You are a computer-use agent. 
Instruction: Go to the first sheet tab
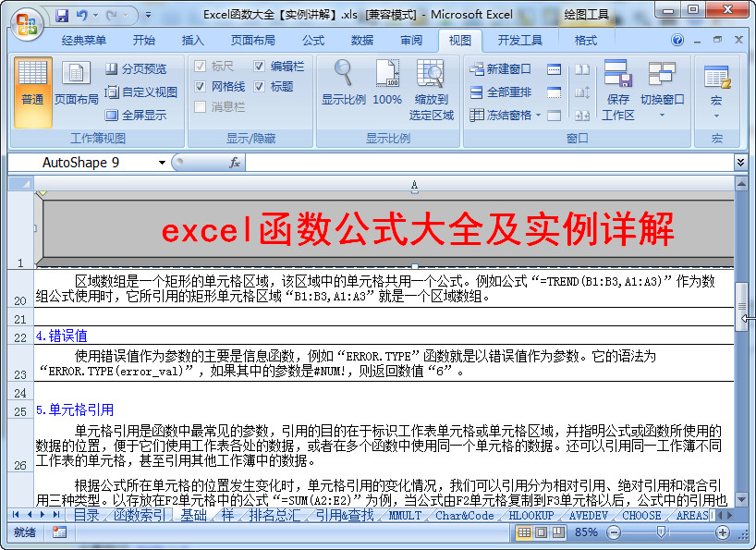(x=16, y=515)
